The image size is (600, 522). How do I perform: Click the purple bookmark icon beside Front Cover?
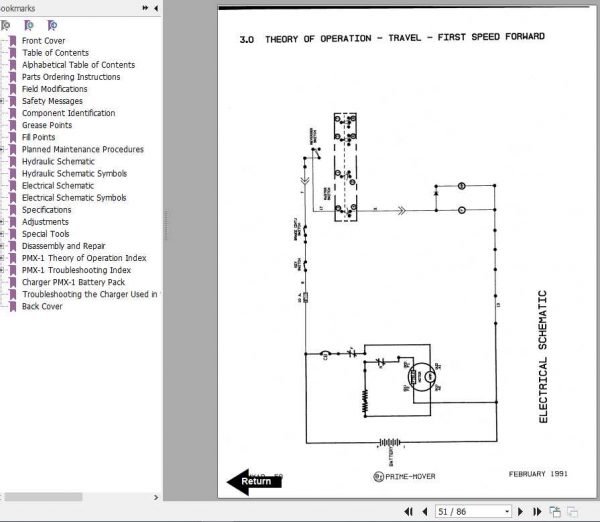13,41
